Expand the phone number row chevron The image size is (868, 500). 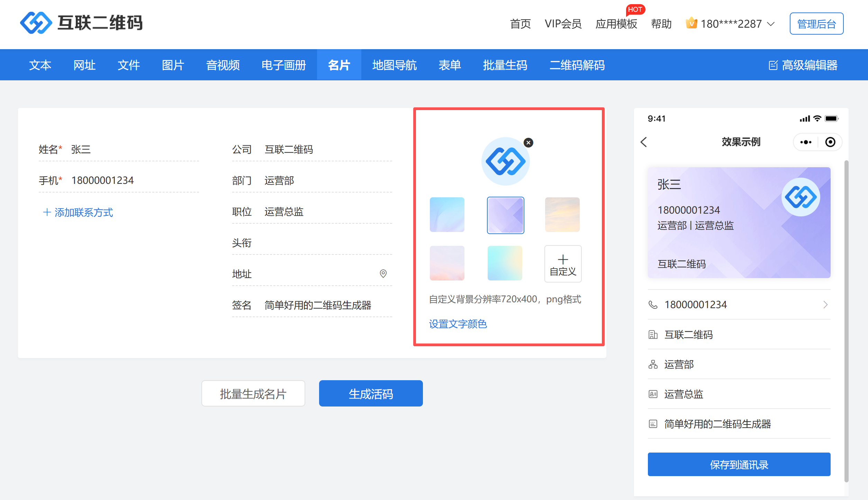pyautogui.click(x=825, y=305)
